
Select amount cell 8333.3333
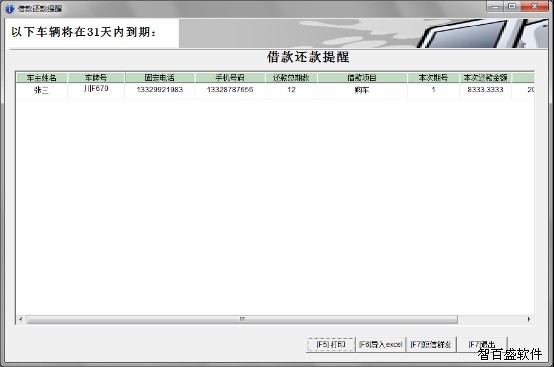(x=485, y=90)
